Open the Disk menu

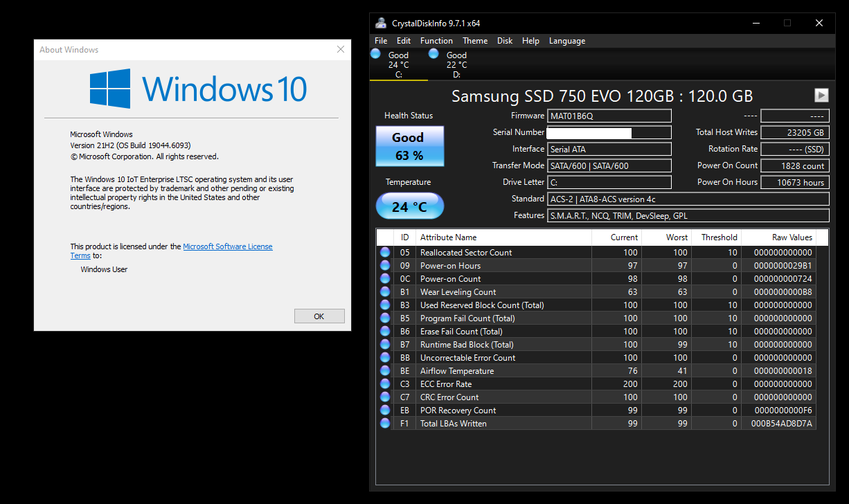point(505,41)
